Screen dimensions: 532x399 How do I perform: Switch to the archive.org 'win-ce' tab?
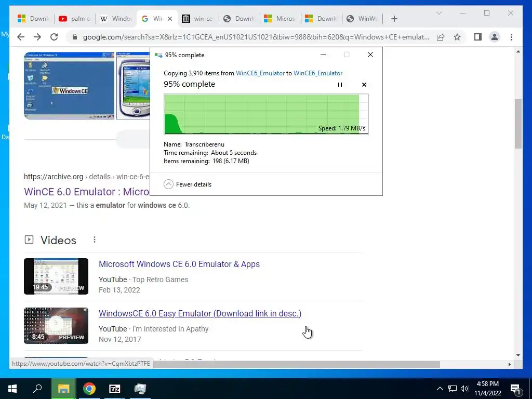click(x=198, y=19)
